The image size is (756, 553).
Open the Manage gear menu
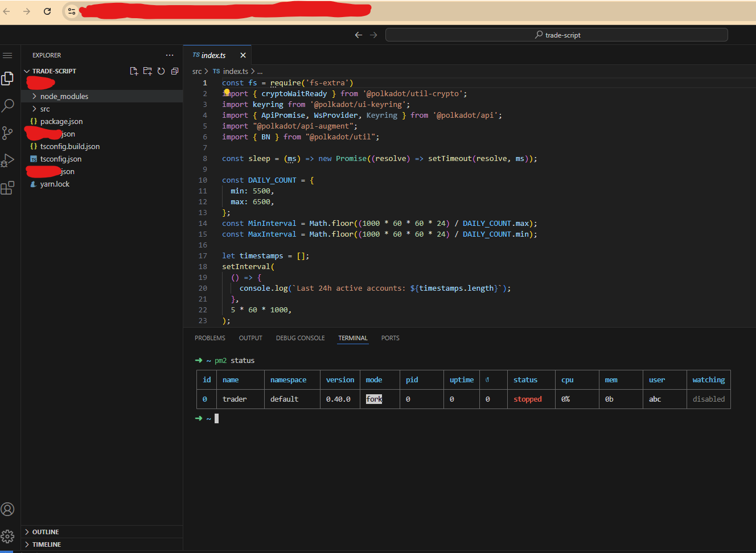click(7, 536)
